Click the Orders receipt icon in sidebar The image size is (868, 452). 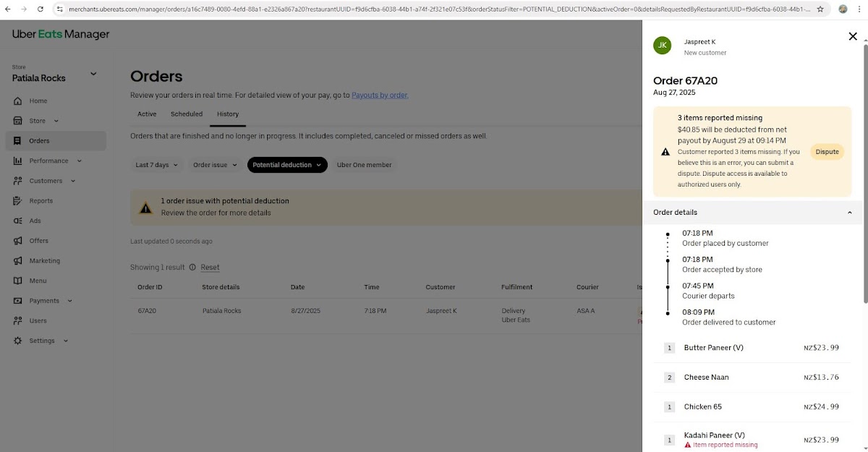[x=17, y=141]
